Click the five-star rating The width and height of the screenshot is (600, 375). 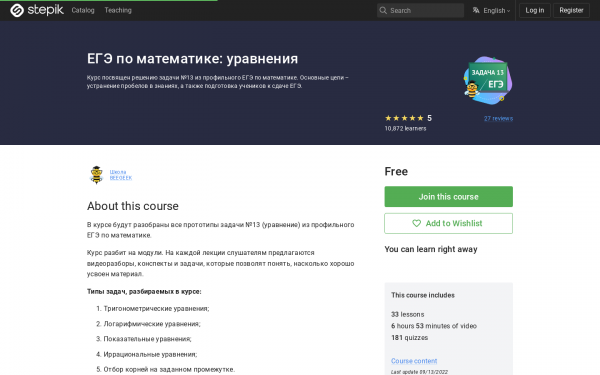tap(404, 118)
